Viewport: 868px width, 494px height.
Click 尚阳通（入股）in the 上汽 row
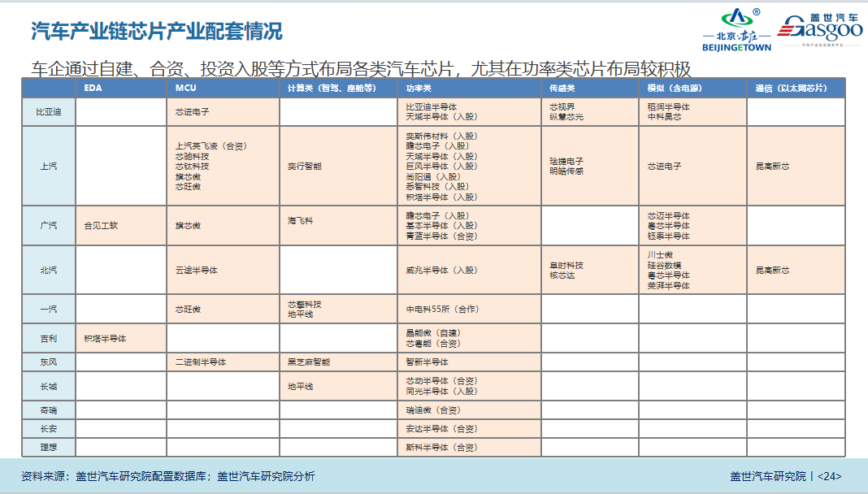(433, 176)
